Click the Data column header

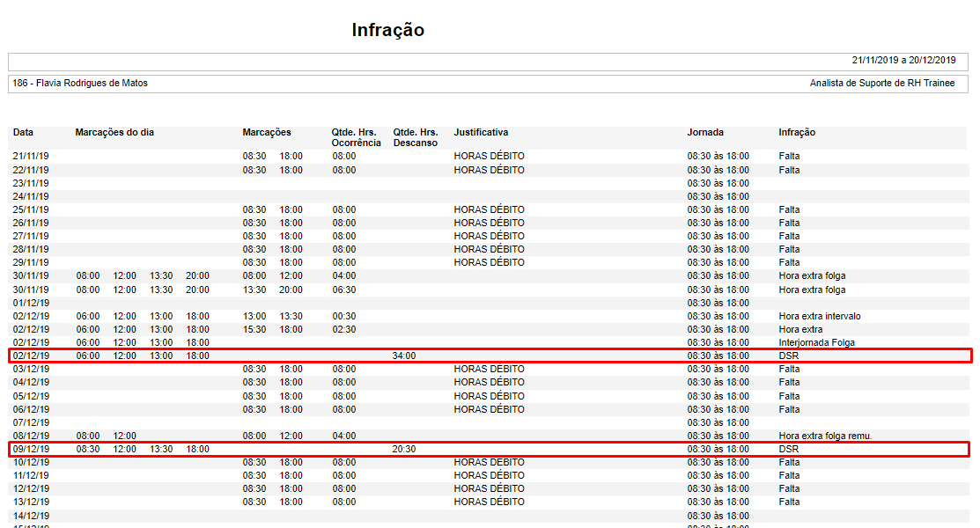(x=23, y=132)
